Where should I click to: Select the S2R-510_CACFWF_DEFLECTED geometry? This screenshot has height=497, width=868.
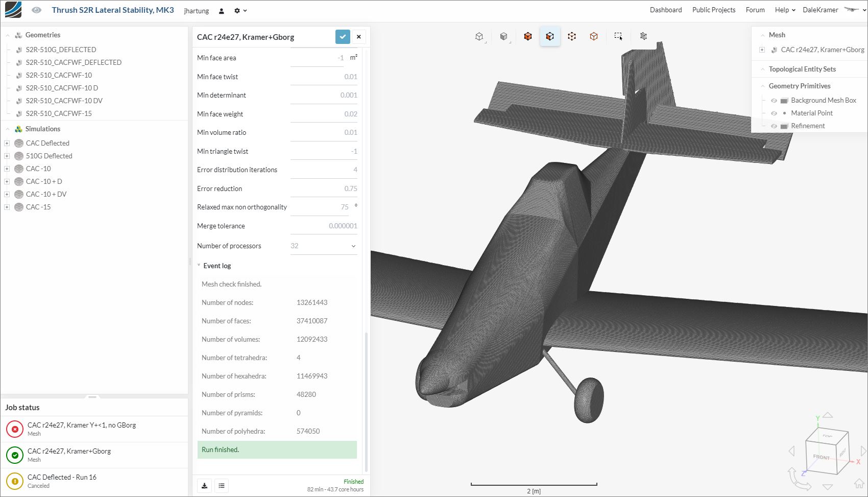pyautogui.click(x=74, y=62)
